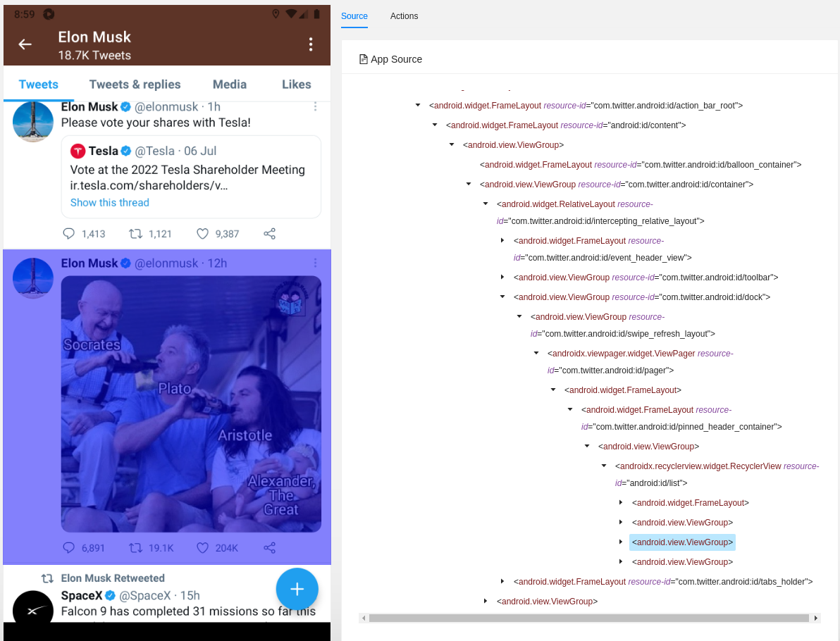Like the tweet with 204K likes
The height and width of the screenshot is (641, 840).
(x=202, y=548)
